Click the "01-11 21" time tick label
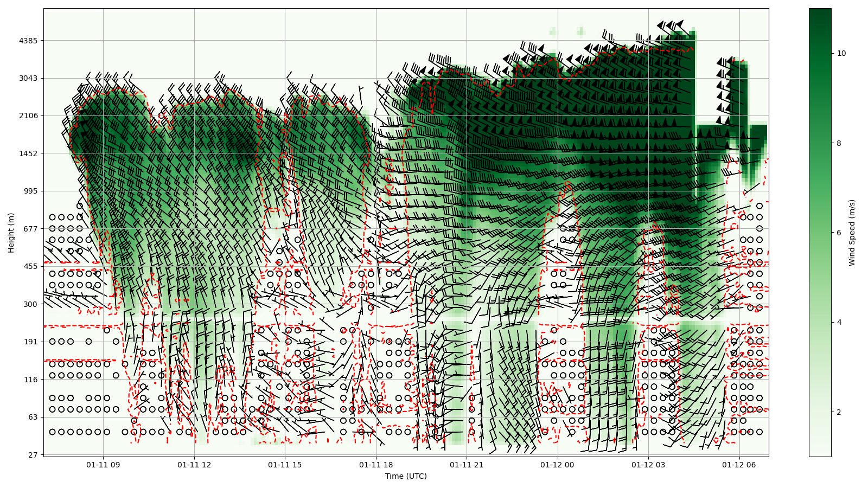The width and height of the screenshot is (868, 488). 467,465
